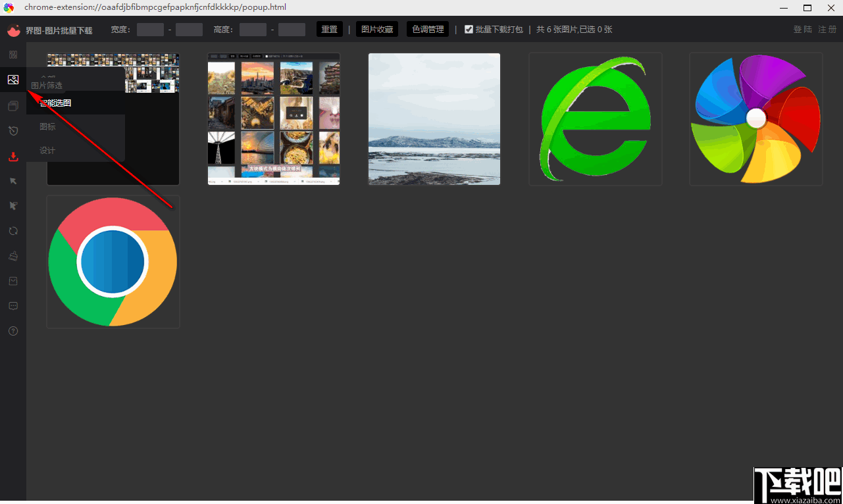Click the chat feedback sidebar icon
The image size is (843, 504).
(13, 306)
